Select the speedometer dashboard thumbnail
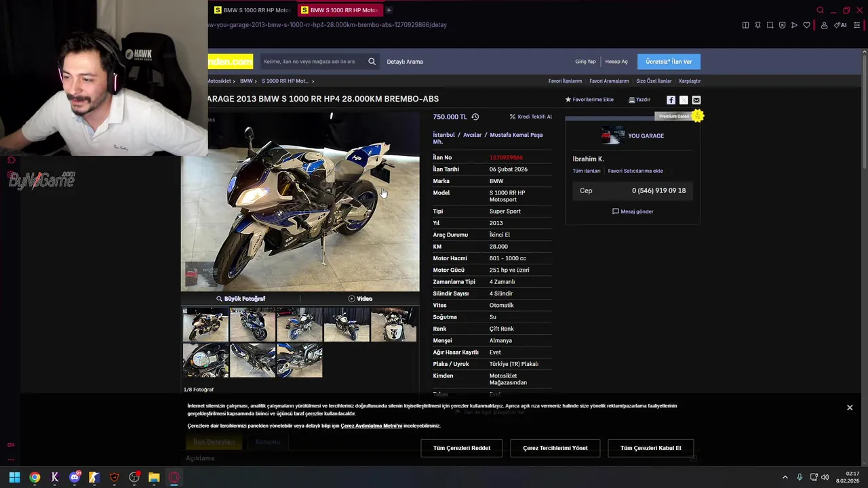This screenshot has width=868, height=488. 205,360
